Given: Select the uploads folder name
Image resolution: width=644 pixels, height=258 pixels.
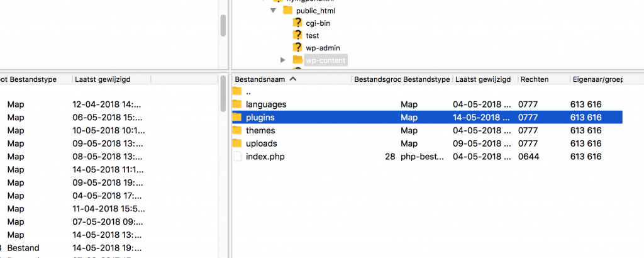Looking at the screenshot, I should pos(262,144).
